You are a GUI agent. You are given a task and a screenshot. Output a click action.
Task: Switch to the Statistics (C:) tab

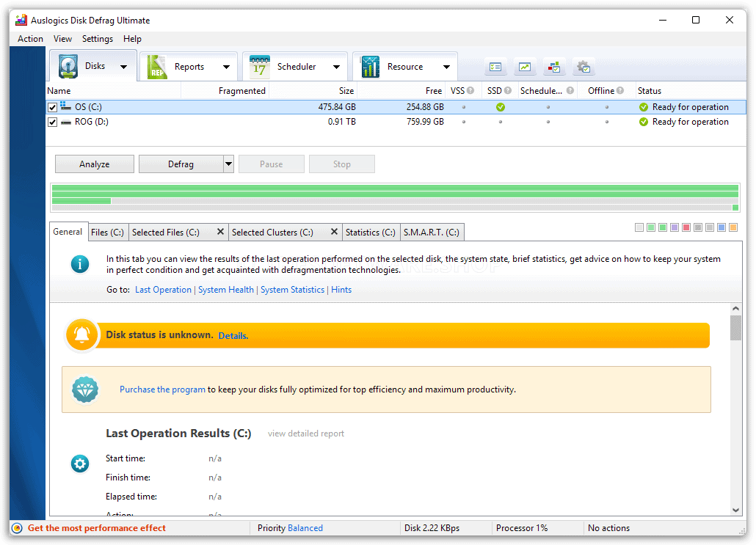pos(370,233)
